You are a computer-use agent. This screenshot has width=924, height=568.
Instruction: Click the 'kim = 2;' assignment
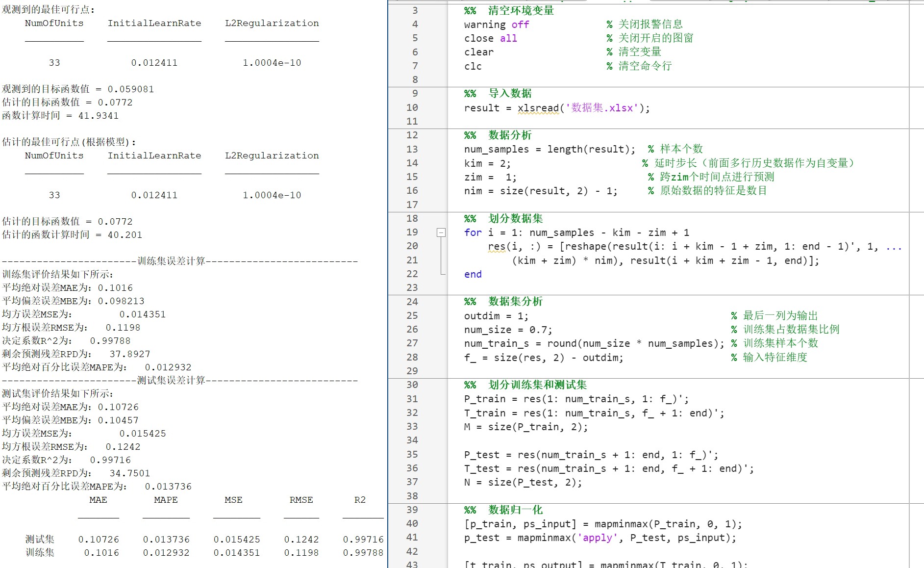487,163
